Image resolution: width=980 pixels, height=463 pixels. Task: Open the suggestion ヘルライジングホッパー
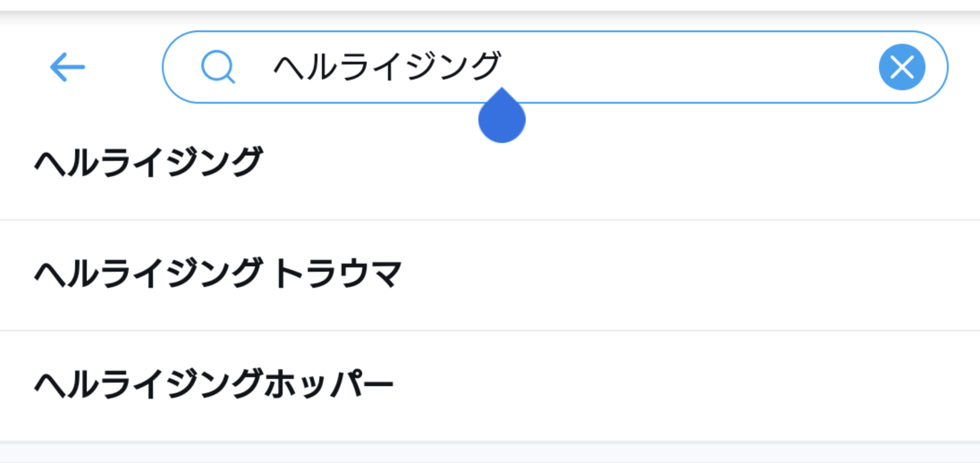coord(214,384)
